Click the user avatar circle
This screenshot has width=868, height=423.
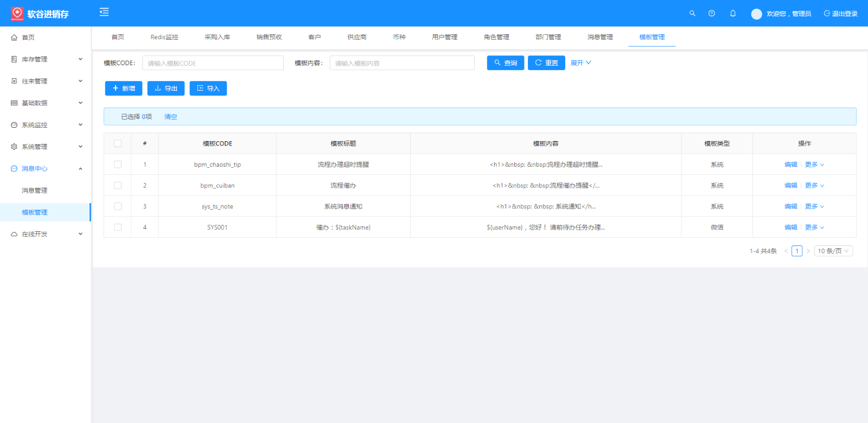pyautogui.click(x=756, y=14)
